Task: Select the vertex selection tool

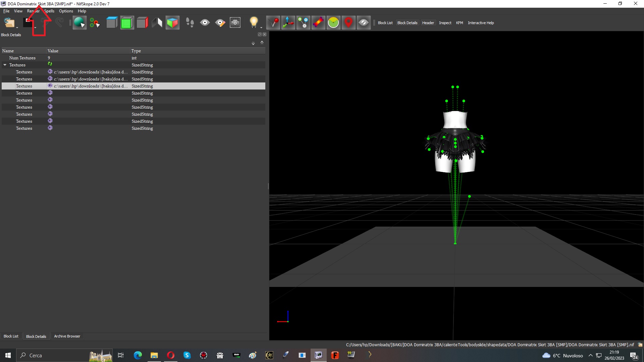Action: [x=95, y=23]
